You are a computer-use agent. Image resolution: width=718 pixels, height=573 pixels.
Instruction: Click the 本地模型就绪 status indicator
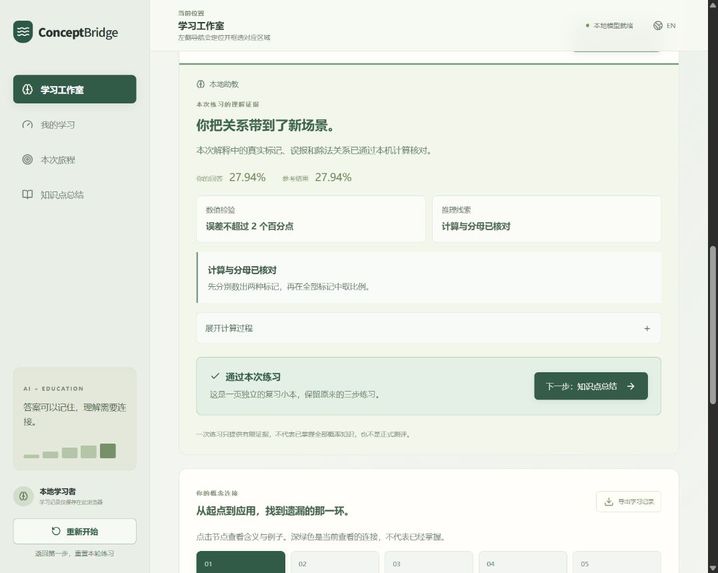click(609, 26)
